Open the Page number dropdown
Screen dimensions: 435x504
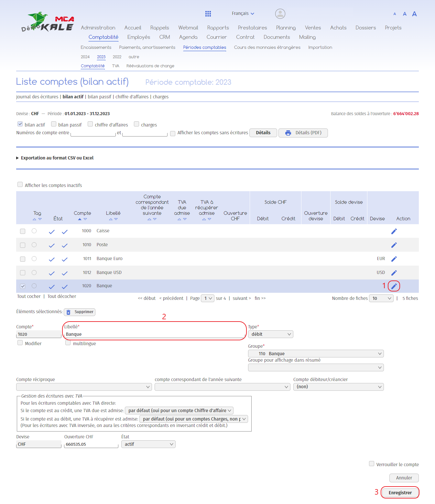pos(208,298)
